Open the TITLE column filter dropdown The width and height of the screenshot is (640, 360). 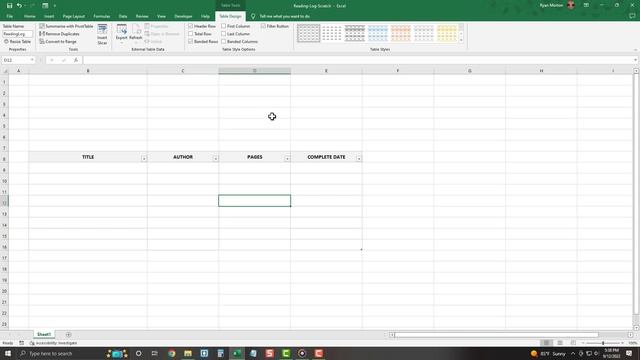point(144,158)
